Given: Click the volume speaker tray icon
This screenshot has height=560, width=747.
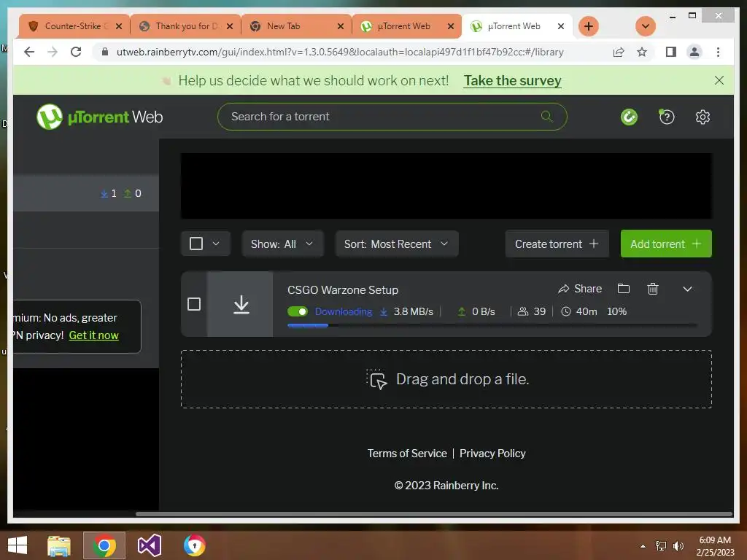Looking at the screenshot, I should click(678, 545).
